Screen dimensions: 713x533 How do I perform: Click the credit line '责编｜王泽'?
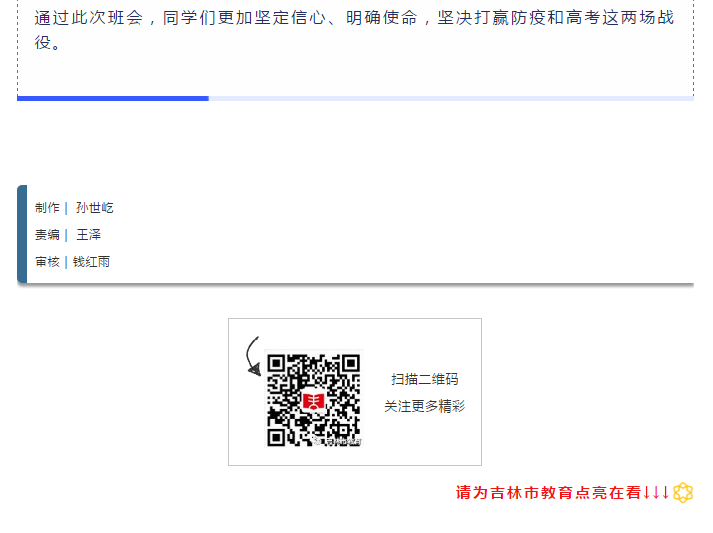[68, 235]
